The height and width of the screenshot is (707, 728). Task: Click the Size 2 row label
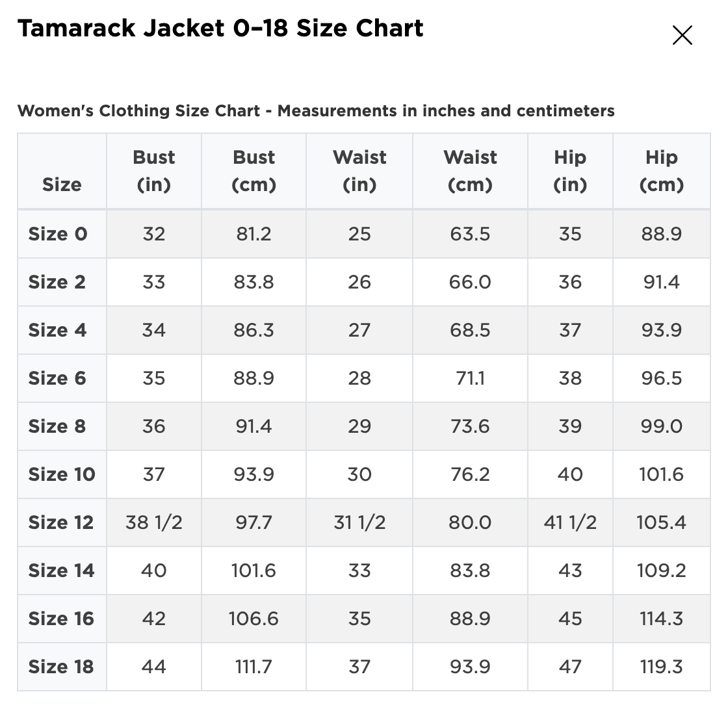point(57,282)
